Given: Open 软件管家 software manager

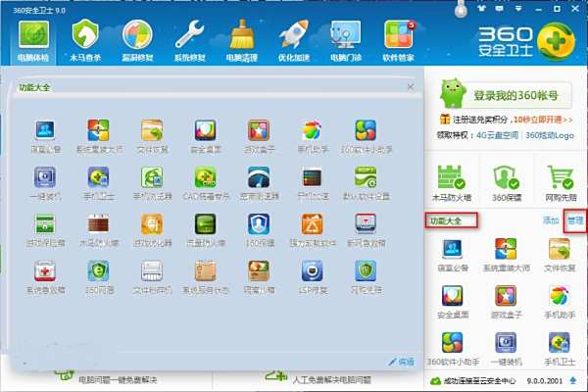Looking at the screenshot, I should click(398, 40).
